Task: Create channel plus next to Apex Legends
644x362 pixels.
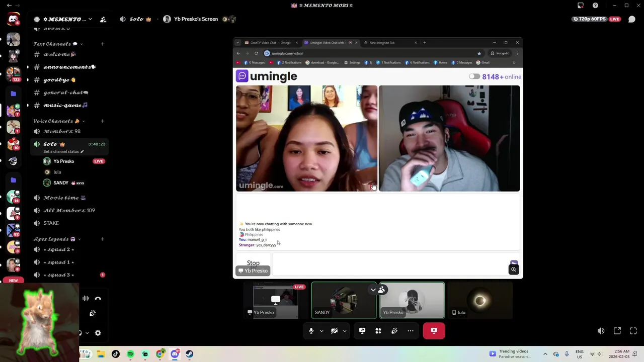Action: tap(103, 239)
